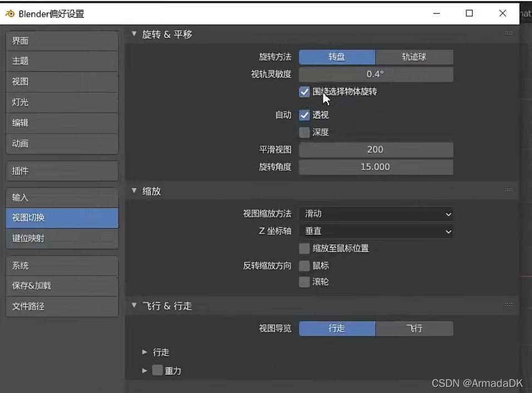Open the 键位映射 preferences tab

pos(62,238)
